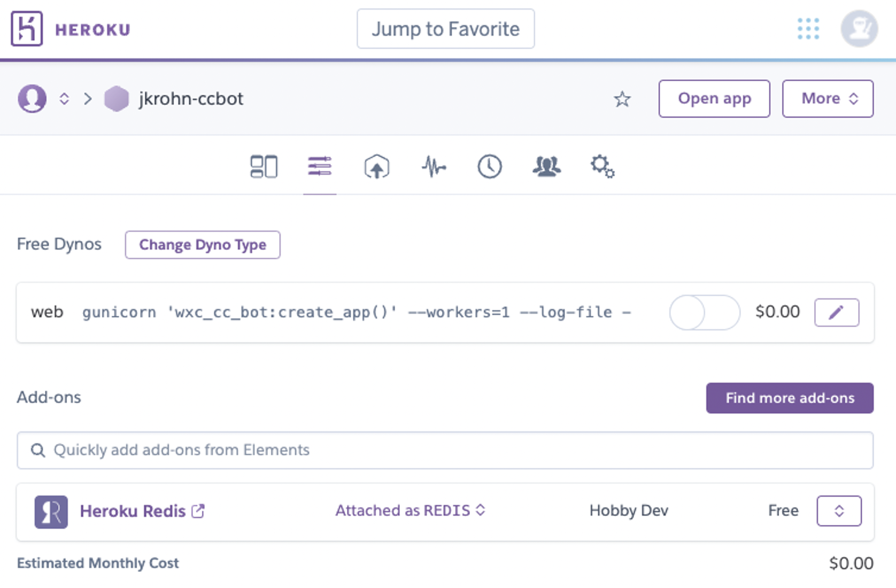This screenshot has width=896, height=588.
Task: Open the apps grid launcher
Action: point(808,29)
